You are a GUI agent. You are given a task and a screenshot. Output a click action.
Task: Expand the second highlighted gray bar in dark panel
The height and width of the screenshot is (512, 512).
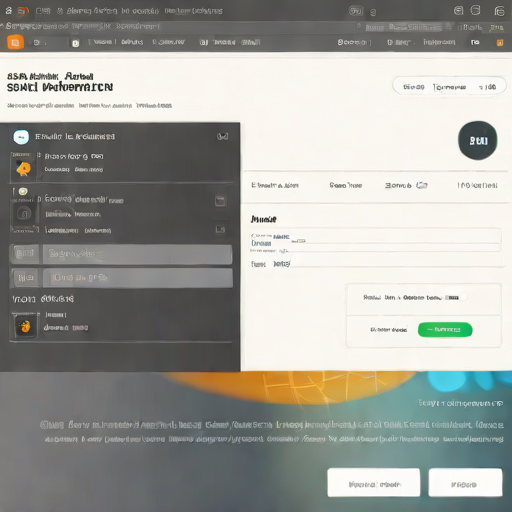click(121, 278)
